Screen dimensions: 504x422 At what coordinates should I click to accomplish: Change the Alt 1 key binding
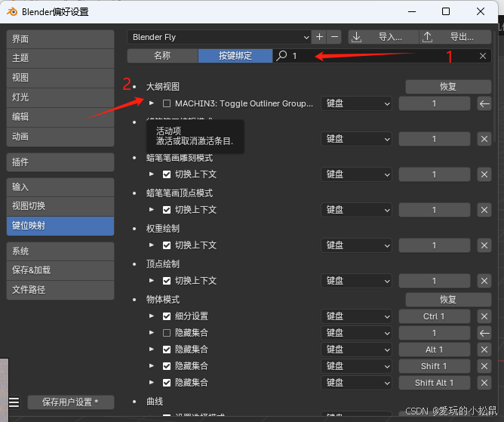(435, 350)
